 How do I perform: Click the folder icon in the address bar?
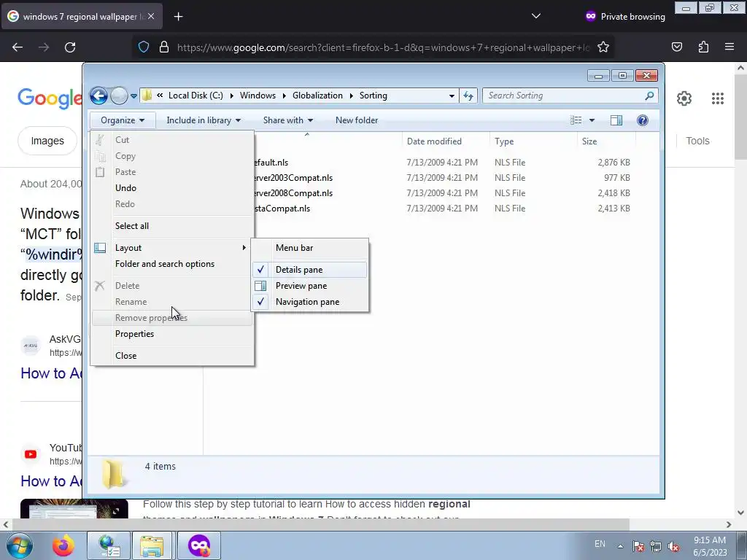tap(147, 96)
